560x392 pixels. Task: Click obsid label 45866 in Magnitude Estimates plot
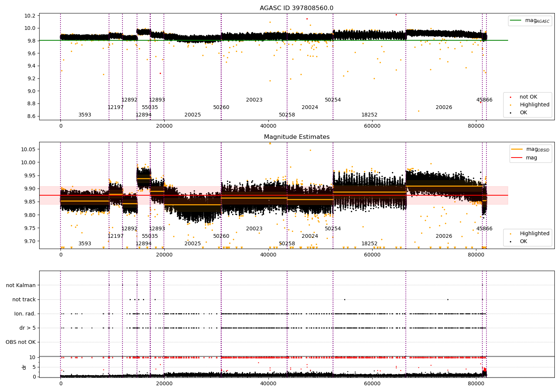(484, 229)
